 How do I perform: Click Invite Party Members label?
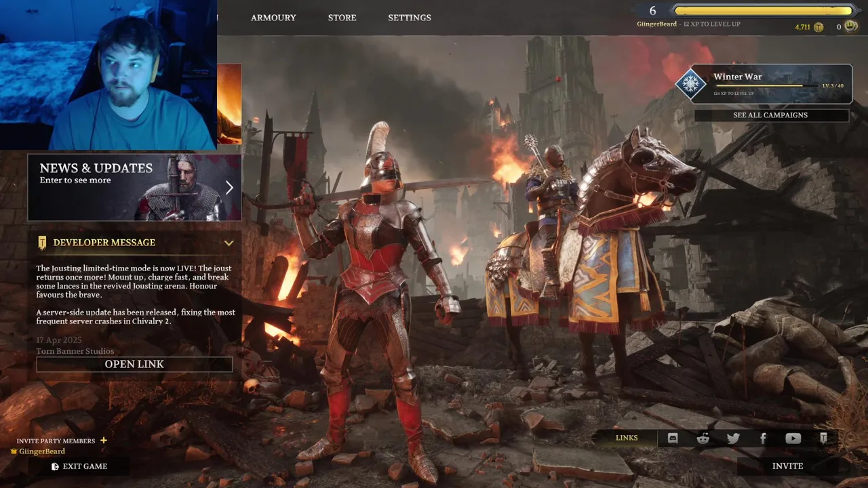tap(56, 441)
